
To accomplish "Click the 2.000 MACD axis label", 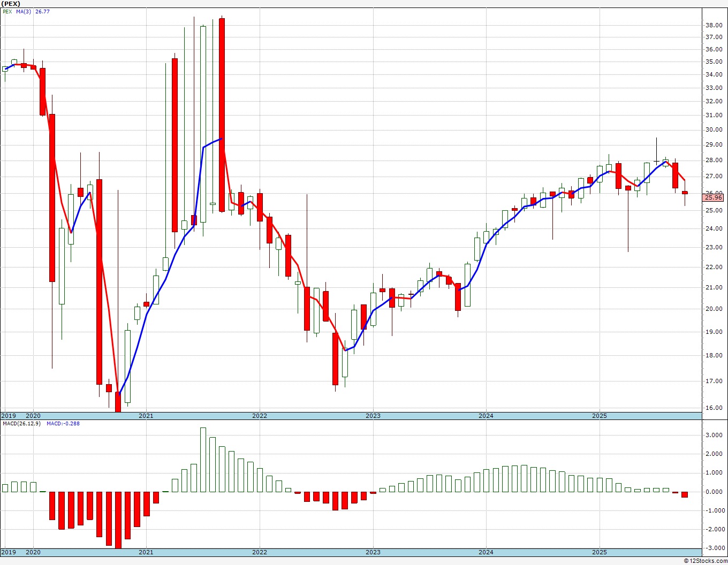I will tap(715, 454).
